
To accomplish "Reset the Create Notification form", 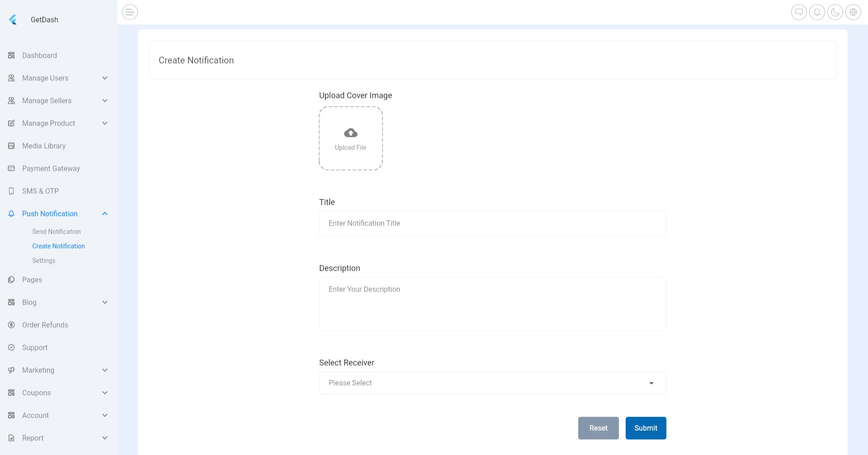I will [598, 428].
